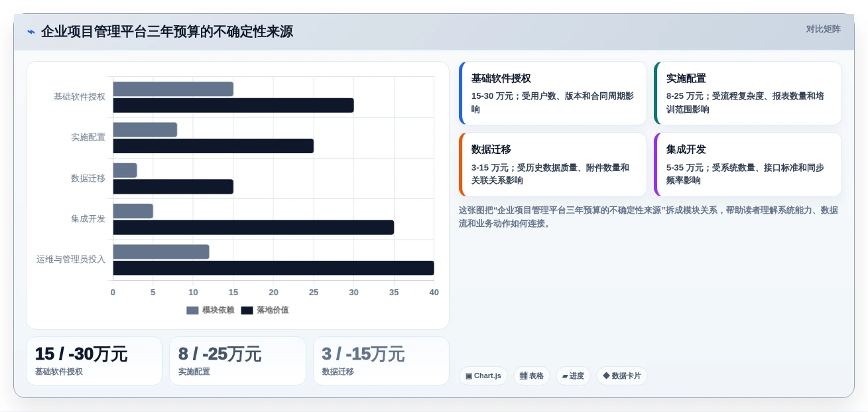The image size is (868, 412).
Task: Click the 基础软件授权 axis label on chart
Action: pyautogui.click(x=80, y=97)
